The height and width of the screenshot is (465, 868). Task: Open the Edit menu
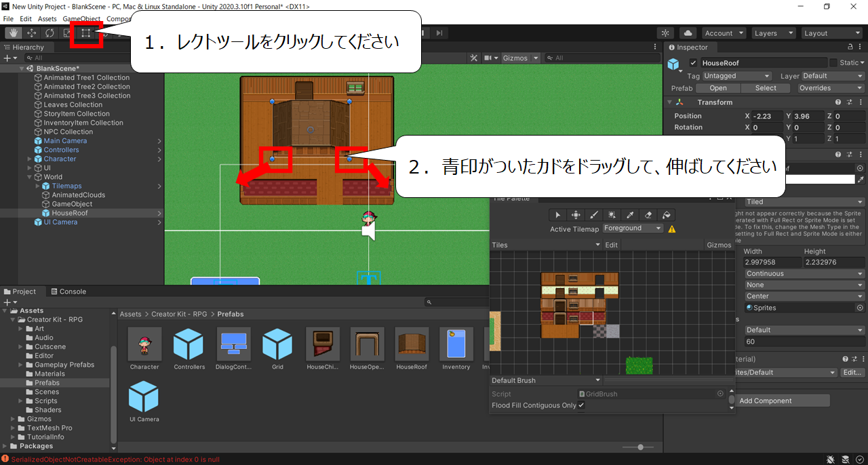click(x=26, y=19)
